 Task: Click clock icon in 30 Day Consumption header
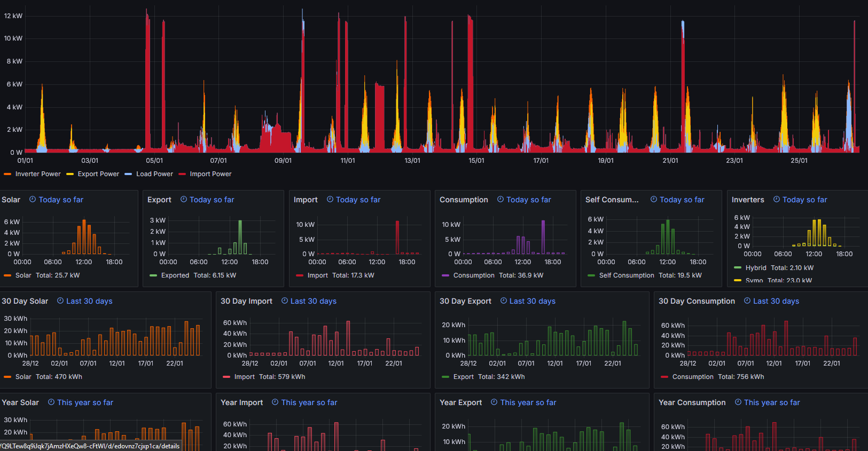[x=747, y=300]
